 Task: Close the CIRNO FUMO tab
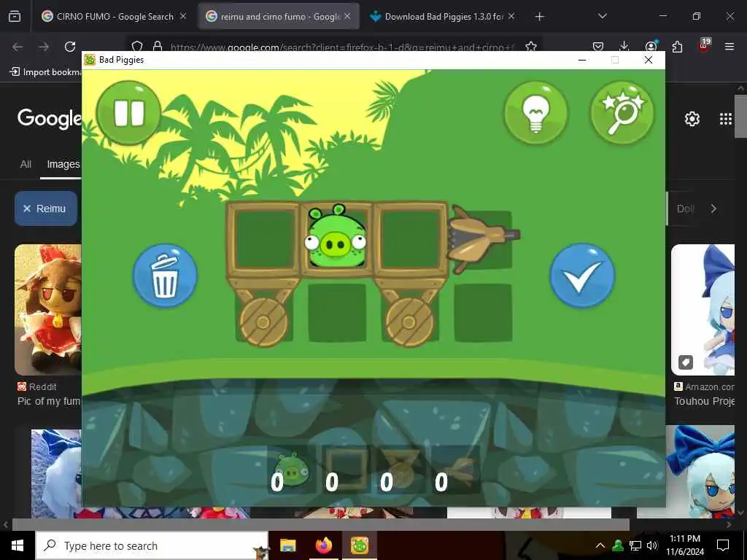183,16
